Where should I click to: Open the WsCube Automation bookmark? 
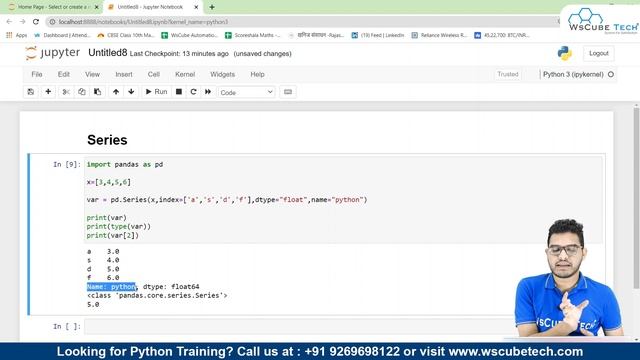pos(189,36)
